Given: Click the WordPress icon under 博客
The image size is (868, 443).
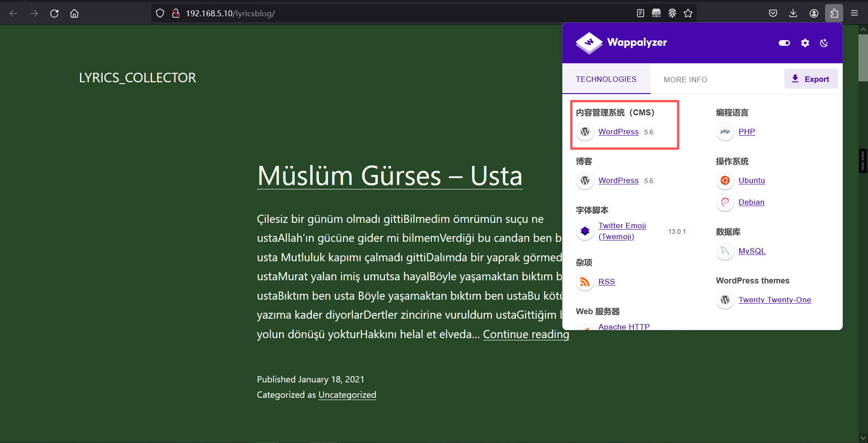Looking at the screenshot, I should [585, 180].
